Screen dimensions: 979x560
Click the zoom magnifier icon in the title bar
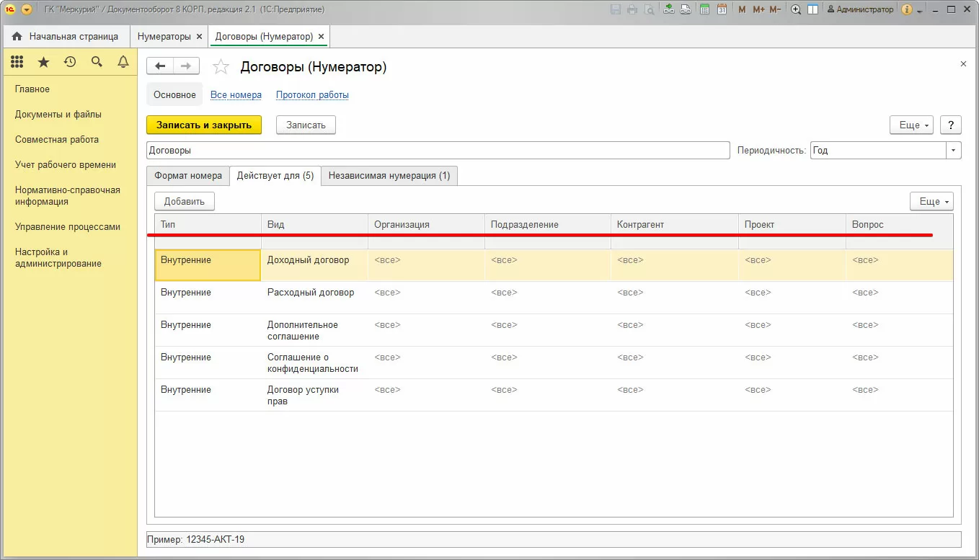click(x=796, y=9)
